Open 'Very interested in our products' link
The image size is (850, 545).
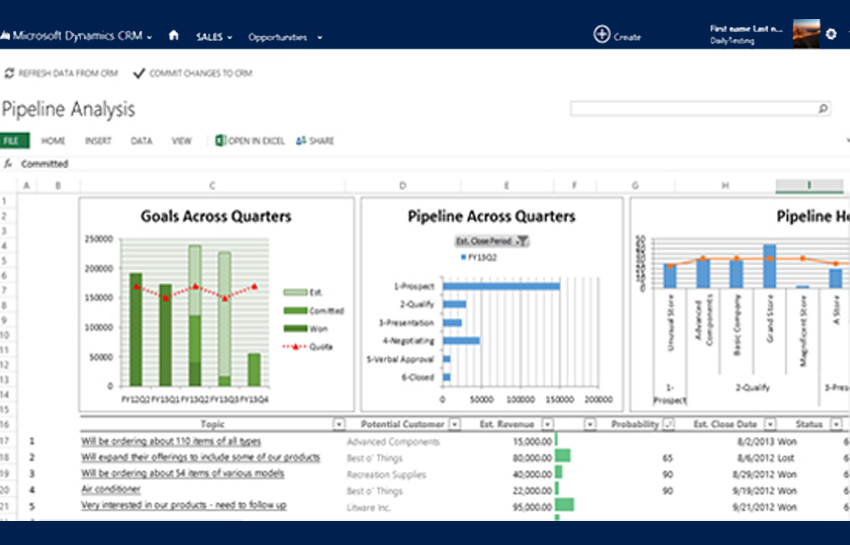184,505
